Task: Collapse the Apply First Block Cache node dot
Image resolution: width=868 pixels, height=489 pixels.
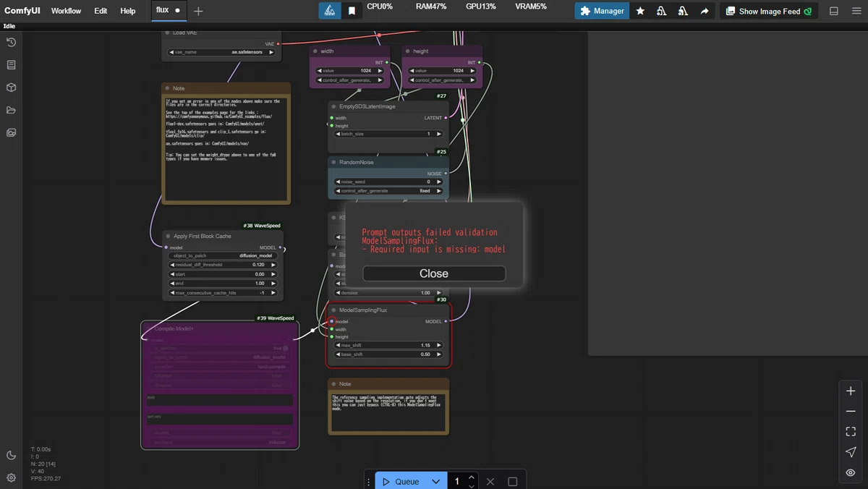Action: [x=167, y=236]
